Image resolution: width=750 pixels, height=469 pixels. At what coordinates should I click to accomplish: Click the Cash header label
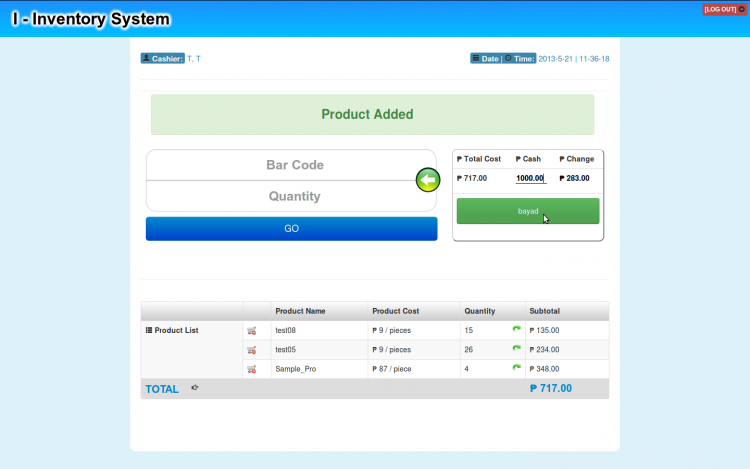click(x=528, y=159)
